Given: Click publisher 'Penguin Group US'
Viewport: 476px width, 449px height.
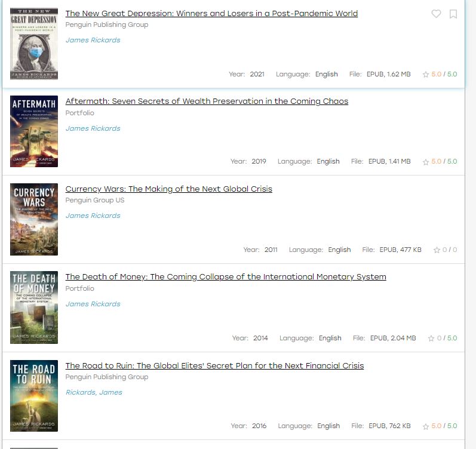Looking at the screenshot, I should click(95, 200).
